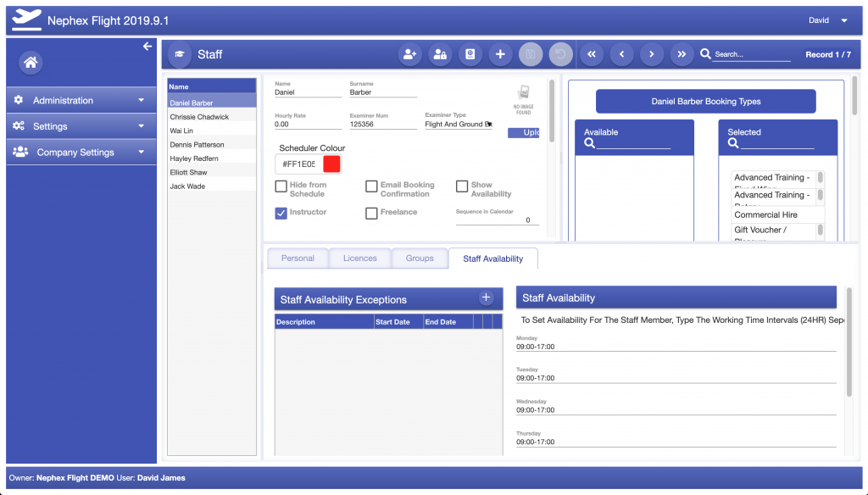Open the Examiner Type dropdown
This screenshot has width=868, height=495.
459,125
